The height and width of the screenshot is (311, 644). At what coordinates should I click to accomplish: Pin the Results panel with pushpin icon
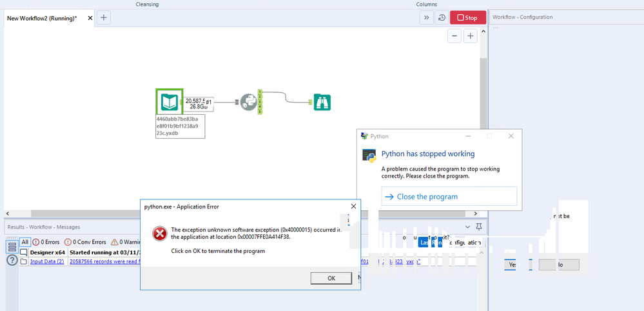[x=478, y=226]
